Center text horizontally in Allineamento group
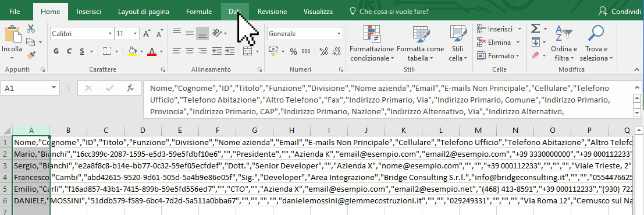Image resolution: width=644 pixels, height=215 pixels. point(189,51)
